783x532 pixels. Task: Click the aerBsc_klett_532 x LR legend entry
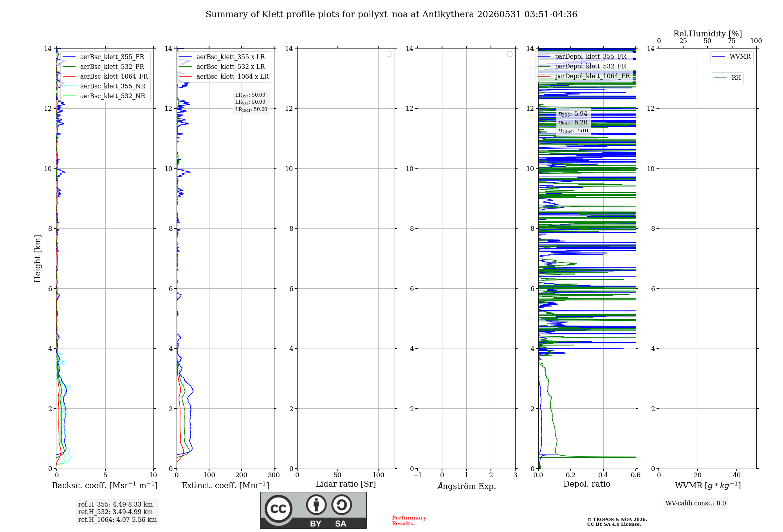tap(222, 66)
